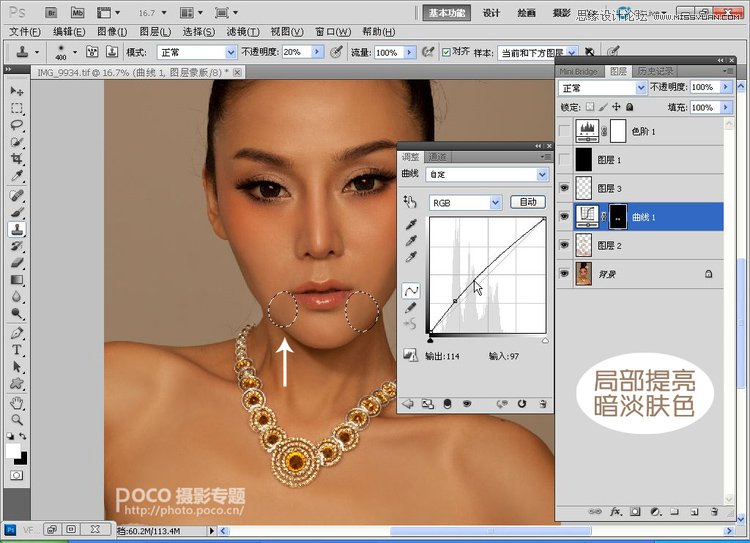Select the Eyedropper tool in toolbox

point(17,176)
